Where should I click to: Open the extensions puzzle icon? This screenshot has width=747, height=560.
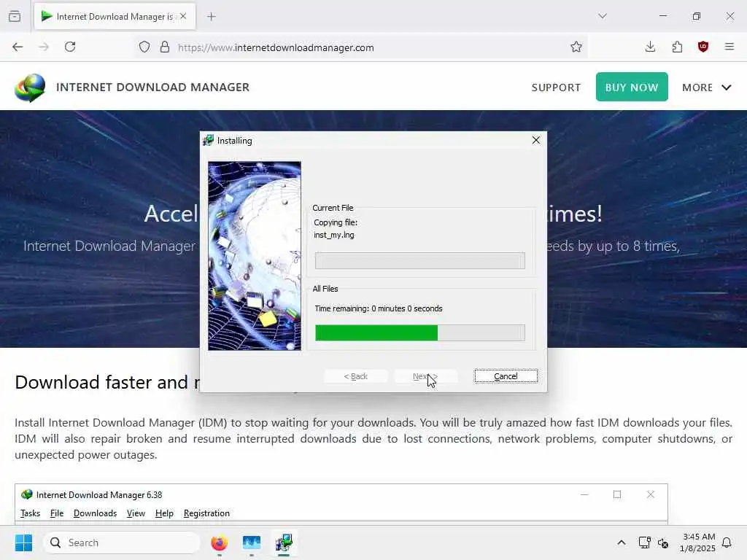pyautogui.click(x=677, y=47)
